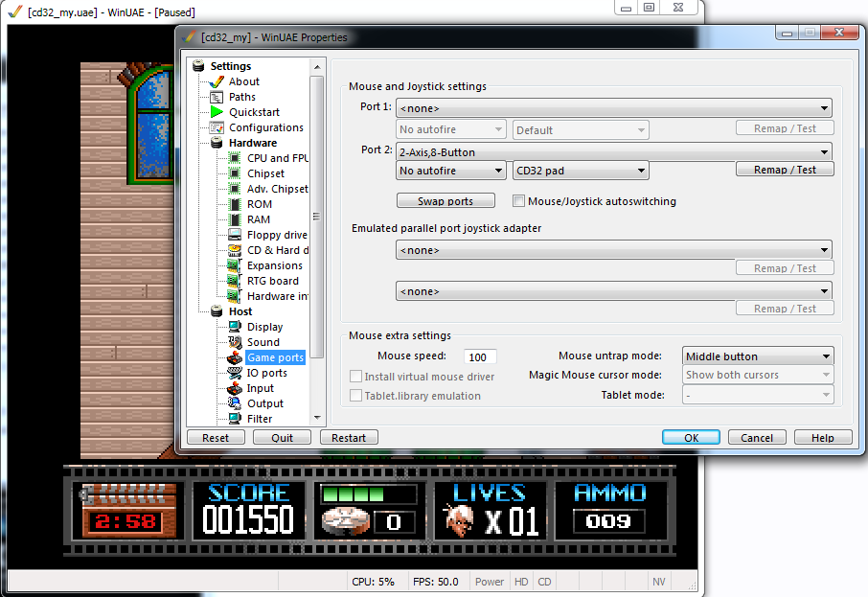Viewport: 868px width, 597px height.
Task: Click the Quit button
Action: pyautogui.click(x=282, y=438)
